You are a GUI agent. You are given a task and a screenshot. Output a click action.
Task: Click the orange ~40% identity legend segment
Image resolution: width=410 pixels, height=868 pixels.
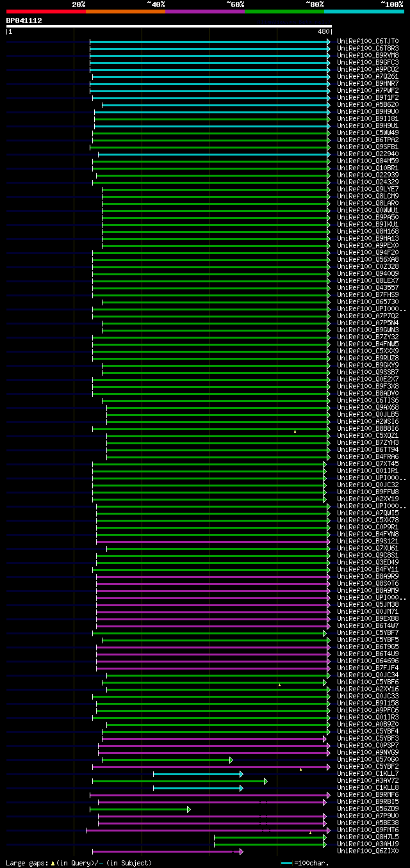[126, 11]
